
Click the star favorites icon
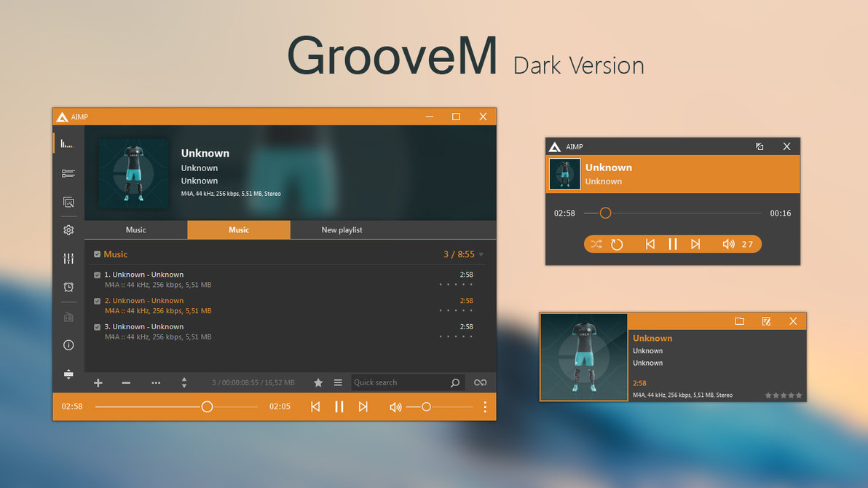[x=318, y=383]
